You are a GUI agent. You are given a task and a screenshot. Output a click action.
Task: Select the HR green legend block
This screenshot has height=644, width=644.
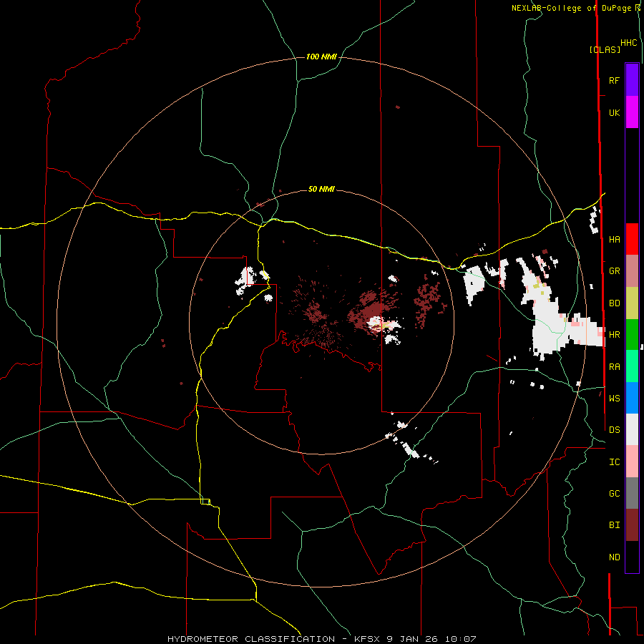(x=632, y=335)
